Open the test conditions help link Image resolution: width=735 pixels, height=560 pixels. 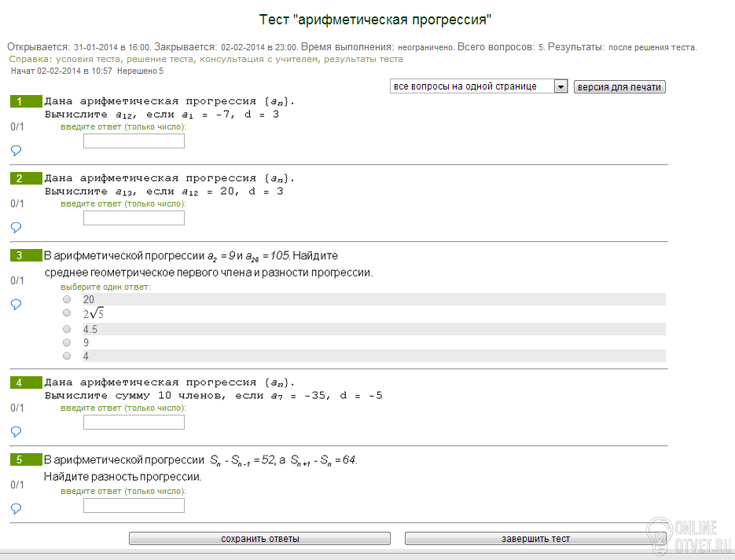(x=90, y=59)
